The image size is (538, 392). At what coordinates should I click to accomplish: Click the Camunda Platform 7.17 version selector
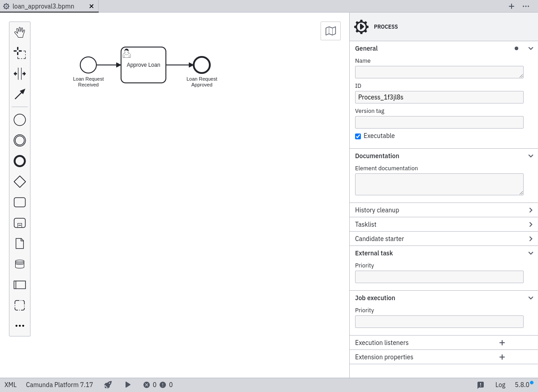coord(60,385)
